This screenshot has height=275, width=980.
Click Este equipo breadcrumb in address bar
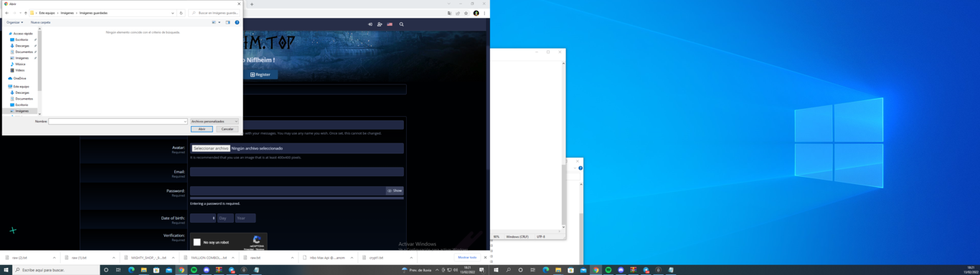coord(47,13)
